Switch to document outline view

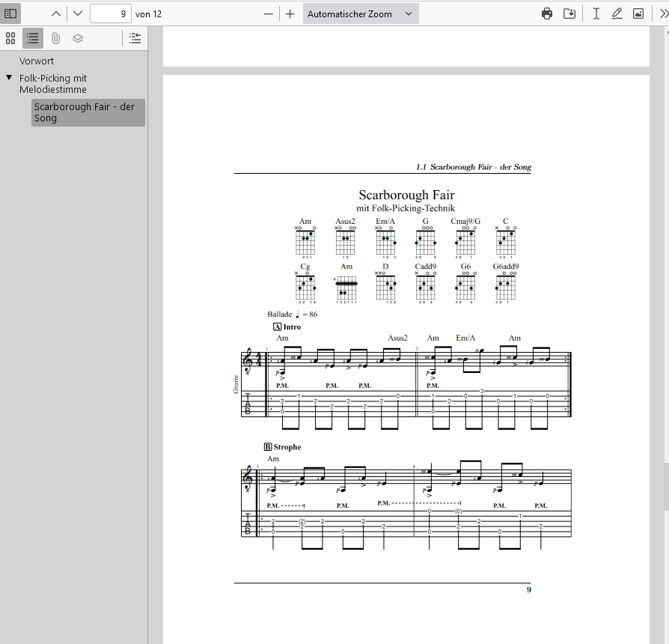tap(33, 38)
